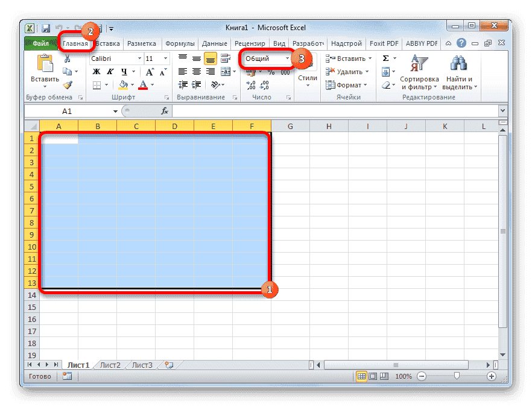The height and width of the screenshot is (407, 532).
Task: Apply italic formatting with the К icon
Action: click(110, 72)
